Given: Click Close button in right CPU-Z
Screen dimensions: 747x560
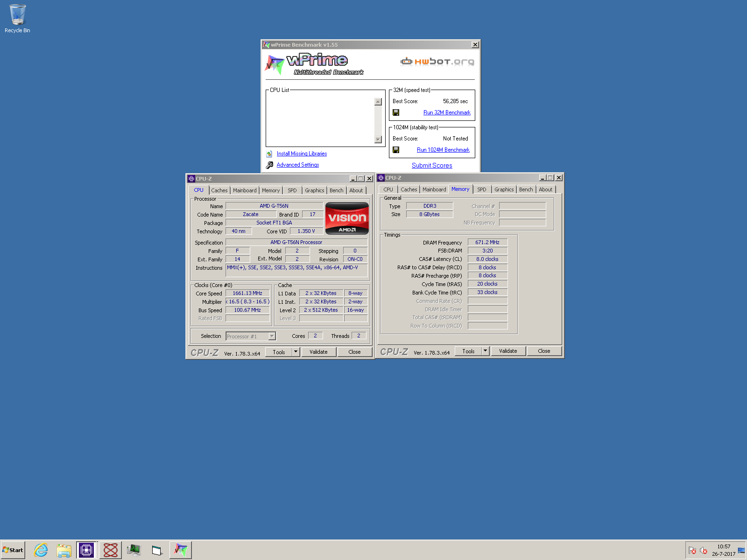Looking at the screenshot, I should 544,351.
